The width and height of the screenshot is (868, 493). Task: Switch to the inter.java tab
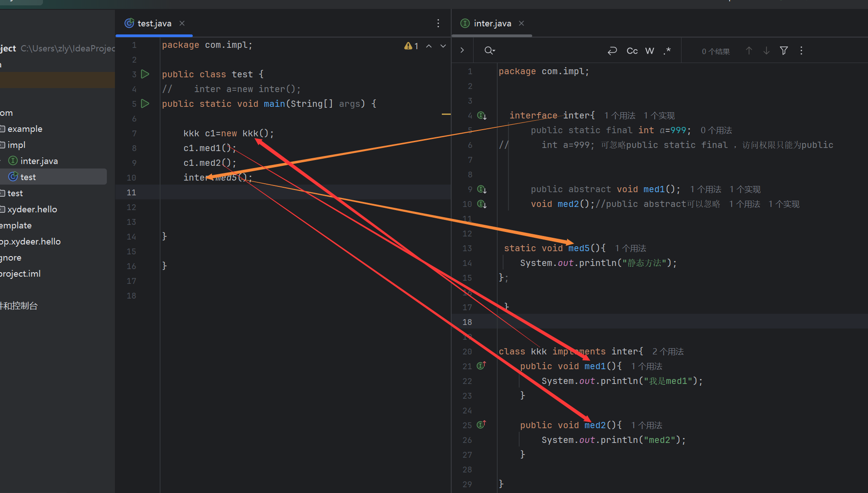(x=492, y=23)
